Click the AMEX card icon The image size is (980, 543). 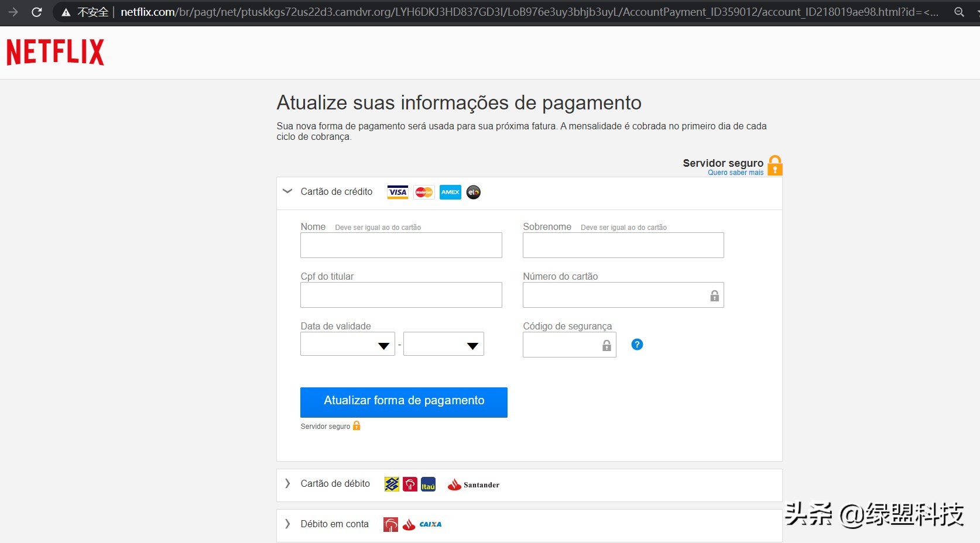pos(450,192)
